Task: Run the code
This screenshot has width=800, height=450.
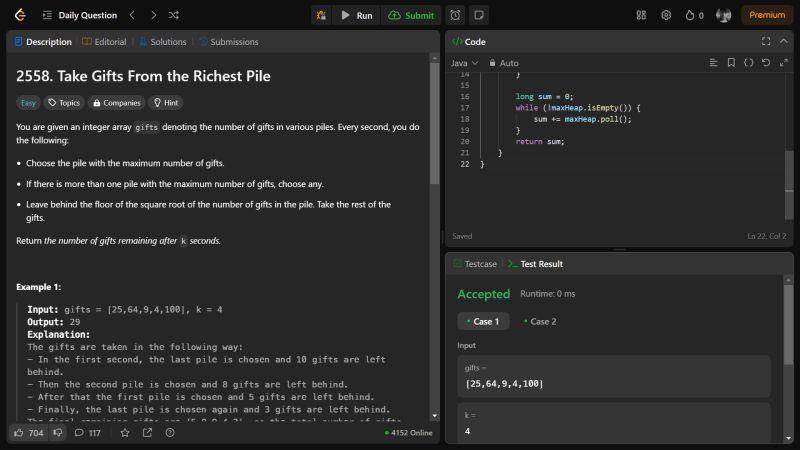Action: point(357,15)
